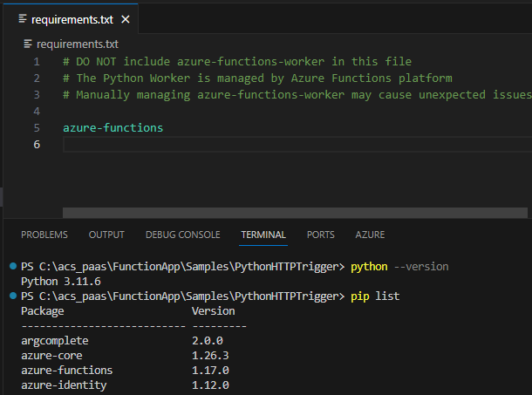This screenshot has width=532, height=395.
Task: Click the 'DO NOT include azure-functions-worker' comment
Action: coord(237,62)
